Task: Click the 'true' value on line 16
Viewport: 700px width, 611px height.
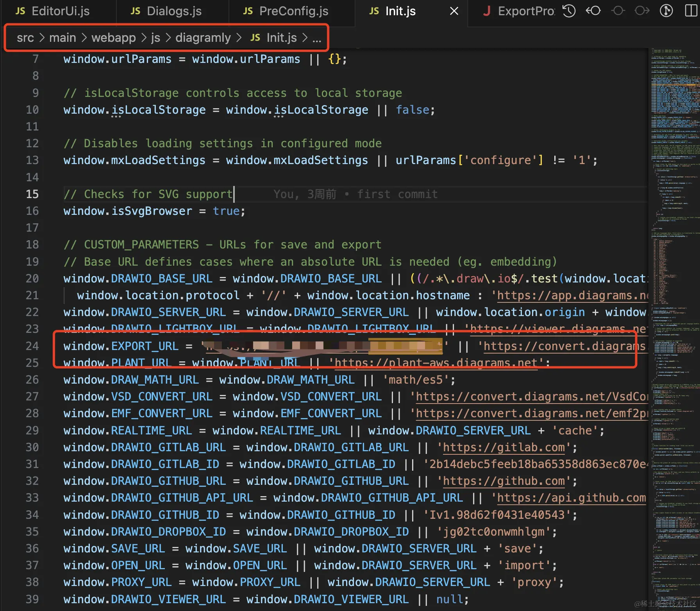Action: [226, 211]
